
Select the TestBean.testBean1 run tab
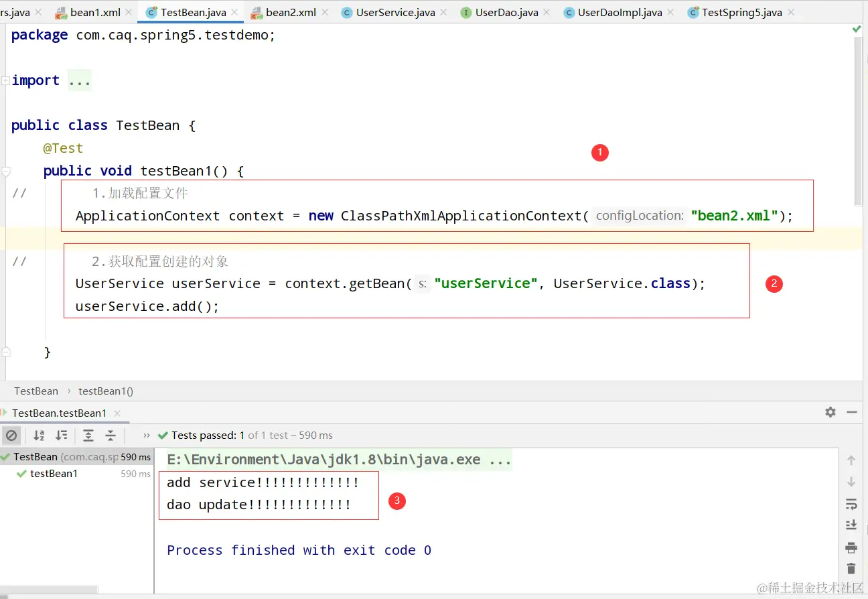coord(59,413)
